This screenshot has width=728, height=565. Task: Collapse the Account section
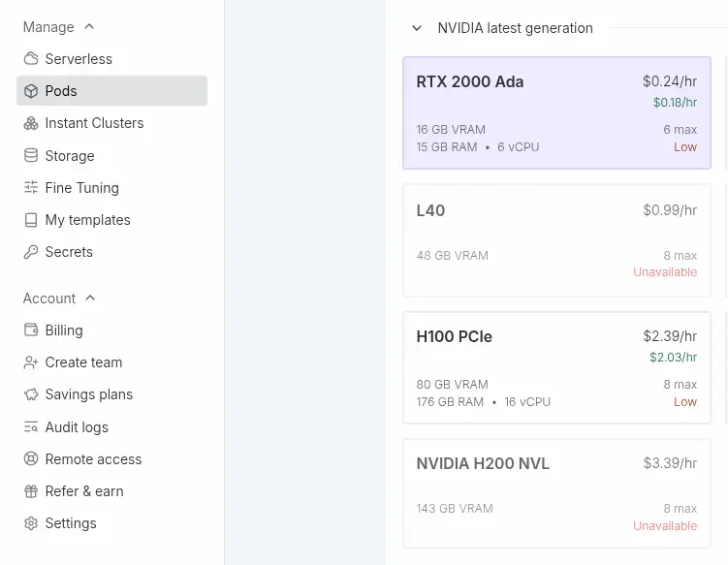[x=90, y=298]
